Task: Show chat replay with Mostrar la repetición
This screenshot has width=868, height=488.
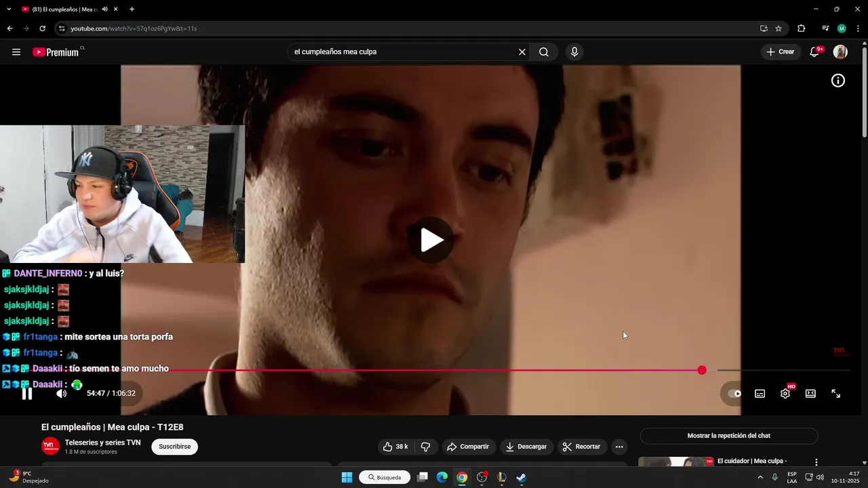Action: [729, 436]
